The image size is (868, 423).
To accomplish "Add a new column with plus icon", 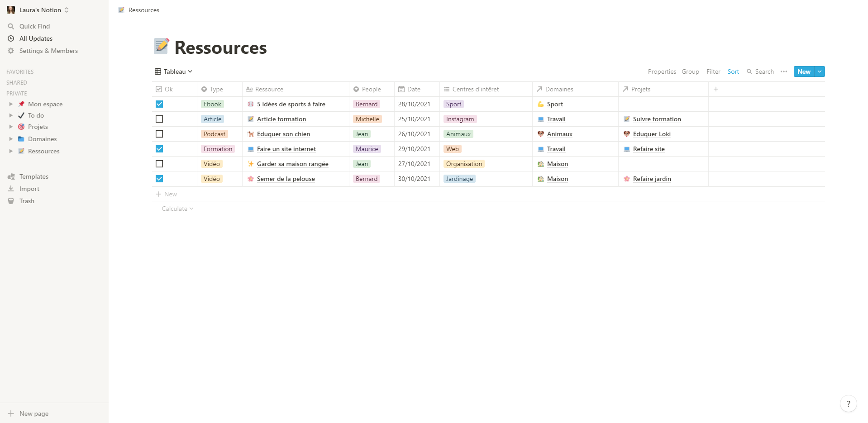I will [x=716, y=89].
